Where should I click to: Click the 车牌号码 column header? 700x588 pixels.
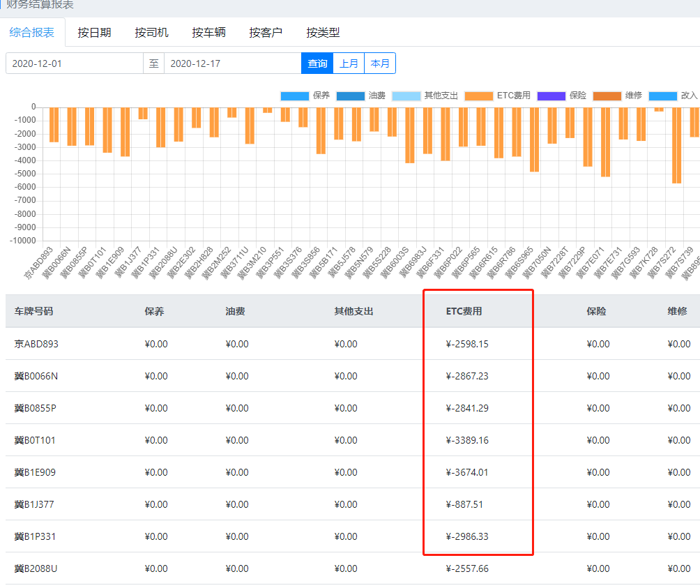(x=33, y=311)
